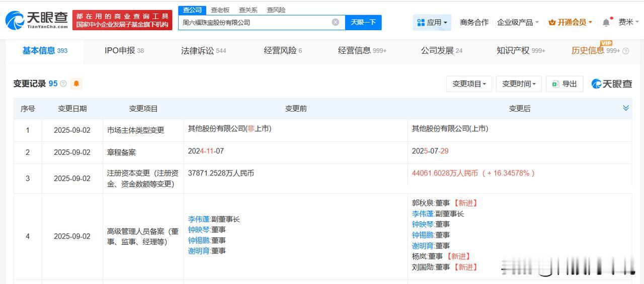Switch to the 查老板 search tab
Viewport: 644px width, 284px height.
[x=220, y=10]
